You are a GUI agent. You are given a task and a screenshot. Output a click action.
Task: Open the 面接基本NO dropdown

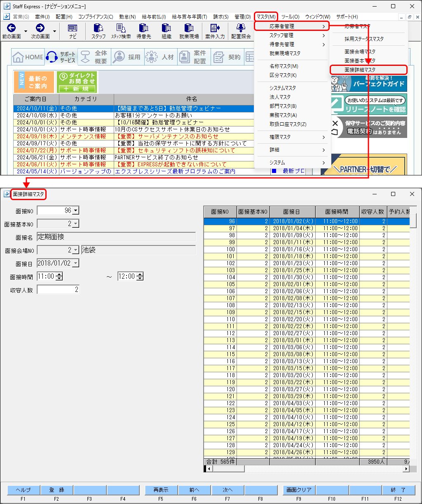tap(75, 224)
